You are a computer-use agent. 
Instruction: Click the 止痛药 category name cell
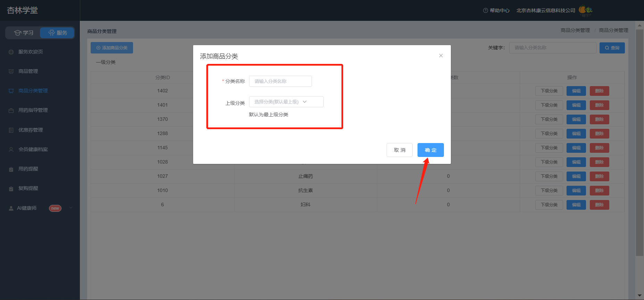coord(306,176)
